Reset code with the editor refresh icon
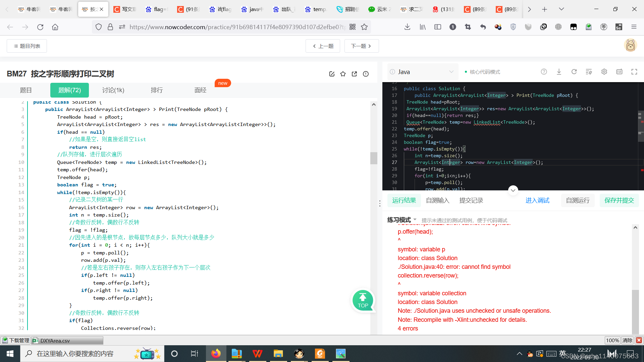The height and width of the screenshot is (362, 644). click(x=574, y=72)
